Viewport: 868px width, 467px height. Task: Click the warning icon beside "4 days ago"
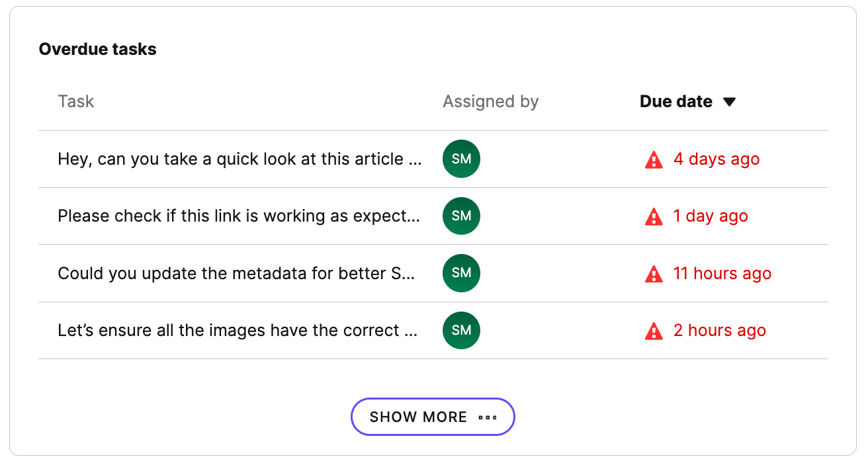pos(654,159)
